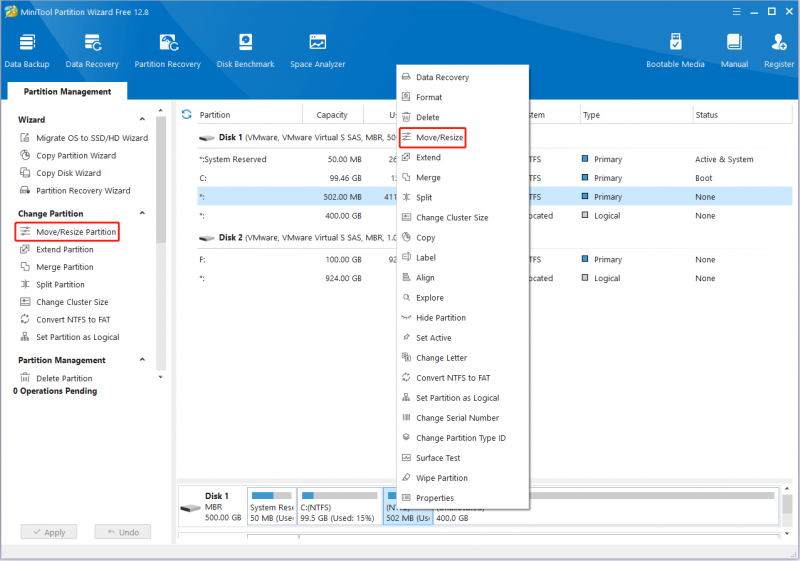Choose Delete Partition in the sidebar
The image size is (800, 561).
pos(56,378)
